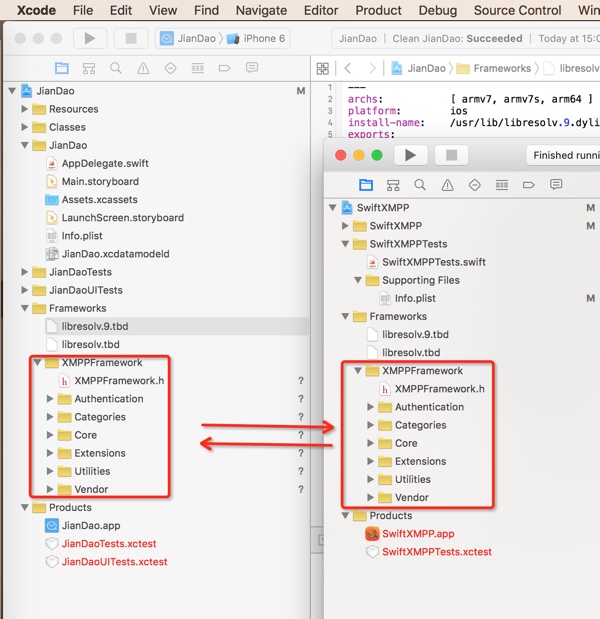The image size is (600, 619).
Task: Collapse JianDao project root
Action: point(12,91)
